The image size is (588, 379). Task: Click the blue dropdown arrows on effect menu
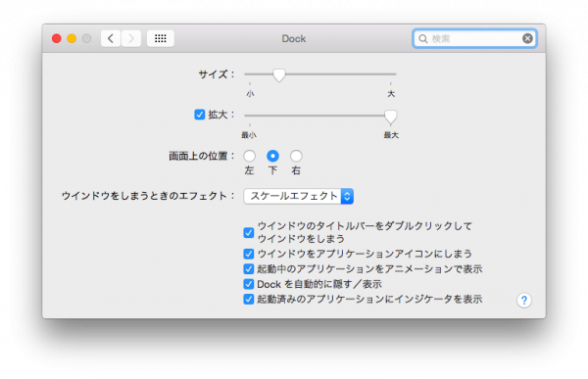pyautogui.click(x=347, y=196)
